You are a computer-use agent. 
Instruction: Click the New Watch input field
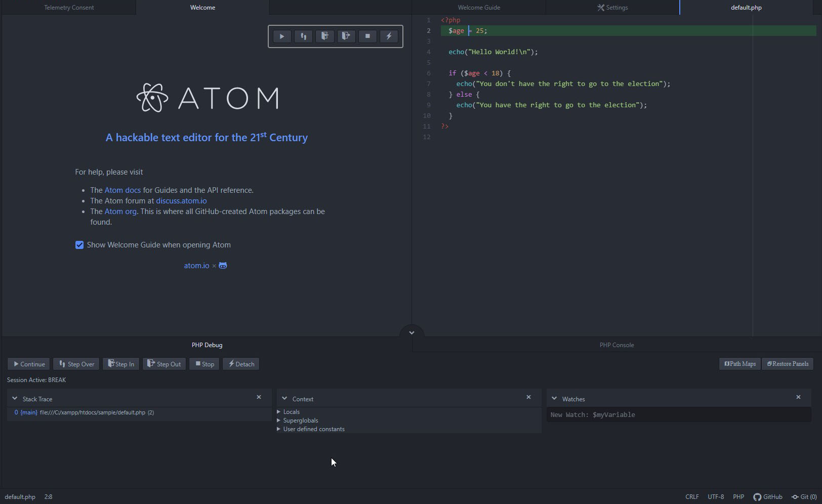tap(679, 415)
